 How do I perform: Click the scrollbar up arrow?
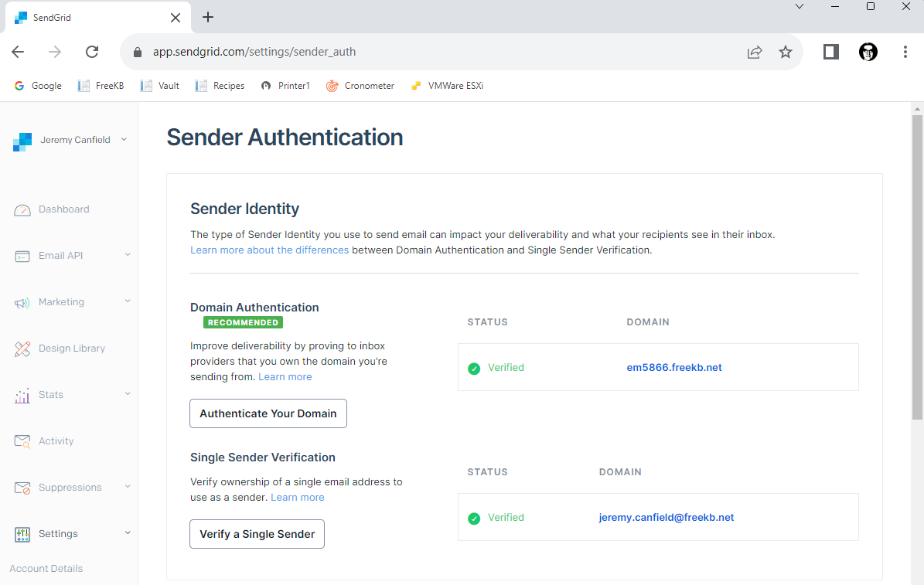[917, 109]
